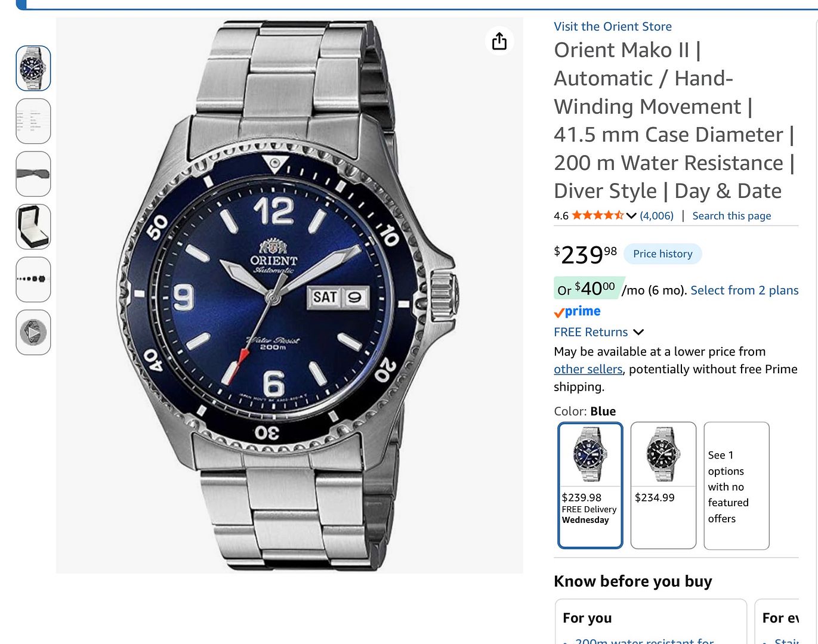Play the product video thumbnail
Screen dimensions: 818x644
pyautogui.click(x=33, y=332)
